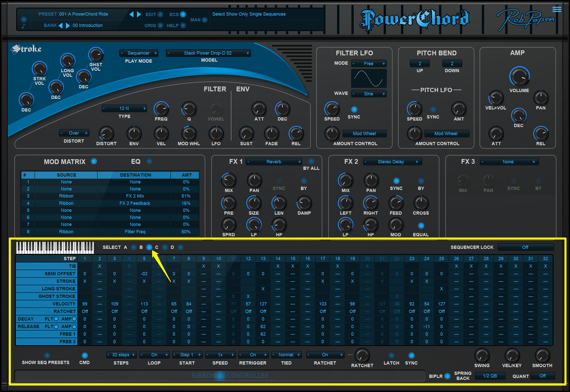Open the Filter LFO MODE Free dropdown
The height and width of the screenshot is (392, 570).
point(369,64)
